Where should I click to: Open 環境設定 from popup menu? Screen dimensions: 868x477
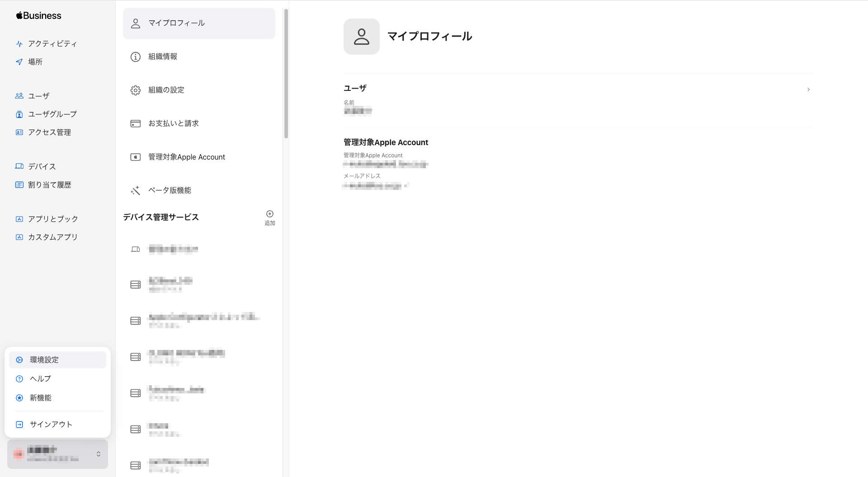[x=57, y=360]
